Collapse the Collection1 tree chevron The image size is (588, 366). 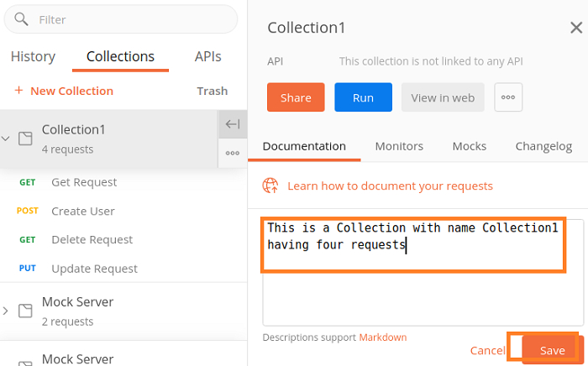point(6,139)
